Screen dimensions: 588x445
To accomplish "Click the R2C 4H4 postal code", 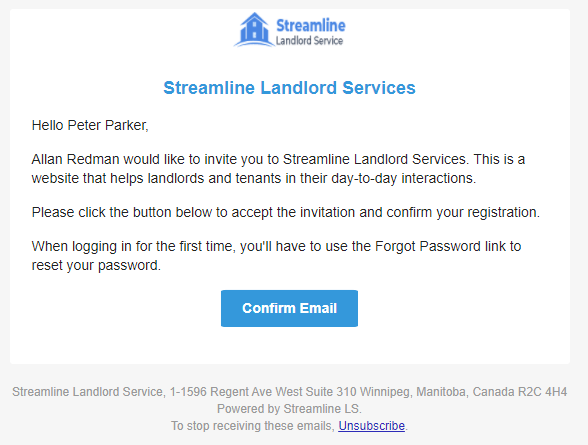I will (542, 392).
